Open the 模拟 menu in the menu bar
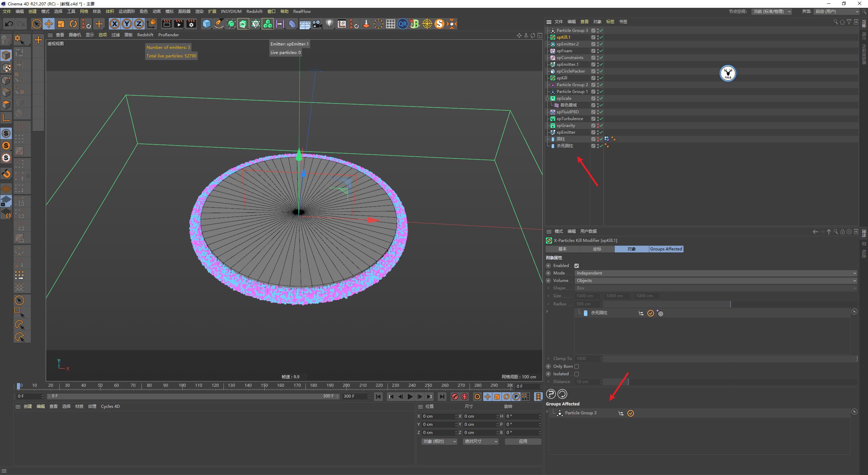The image size is (868, 475). [169, 11]
